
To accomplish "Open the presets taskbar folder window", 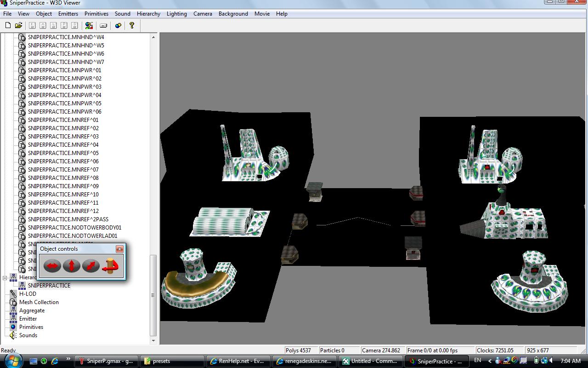I will coord(170,361).
